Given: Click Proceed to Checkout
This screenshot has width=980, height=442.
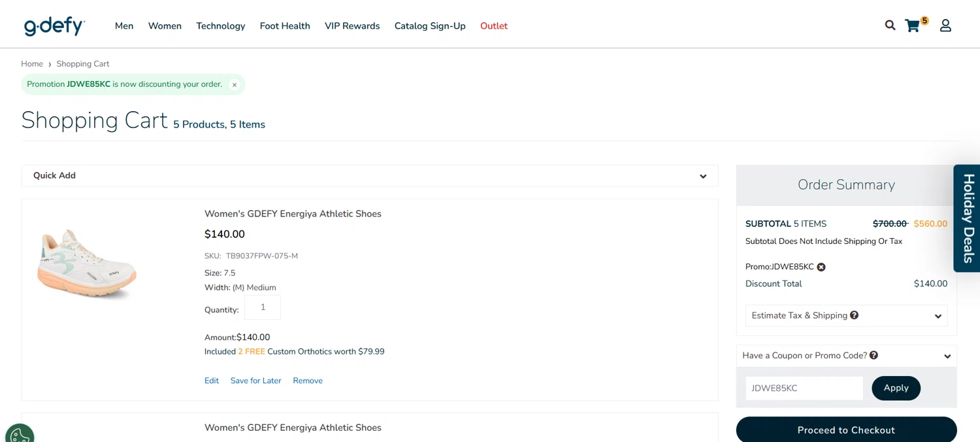Looking at the screenshot, I should tap(846, 430).
